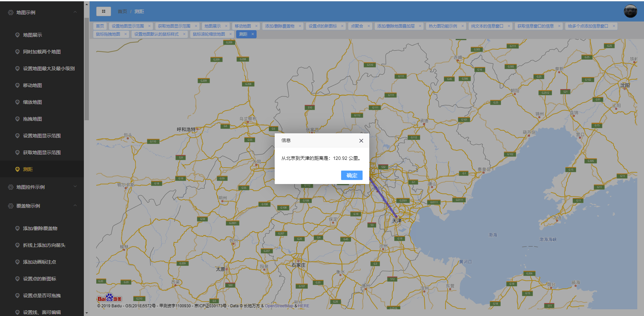Click the sidebar scrollbar thumb
The width and height of the screenshot is (644, 316).
[87, 69]
